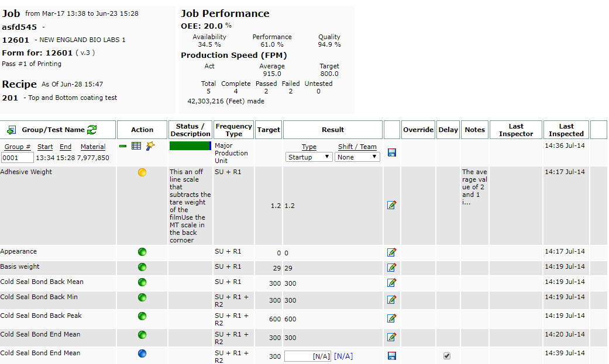Click the result input field showing [N/A]
This screenshot has width=609, height=364.
[308, 356]
